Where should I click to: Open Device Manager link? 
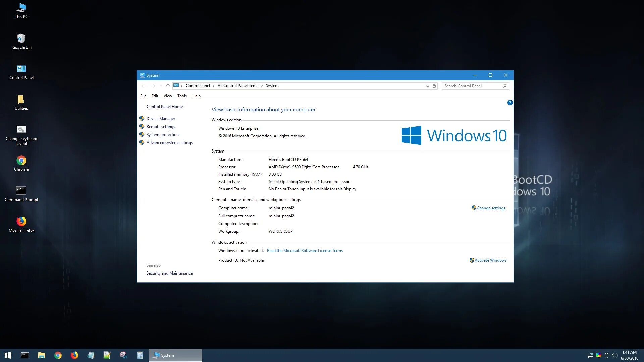[x=161, y=119]
